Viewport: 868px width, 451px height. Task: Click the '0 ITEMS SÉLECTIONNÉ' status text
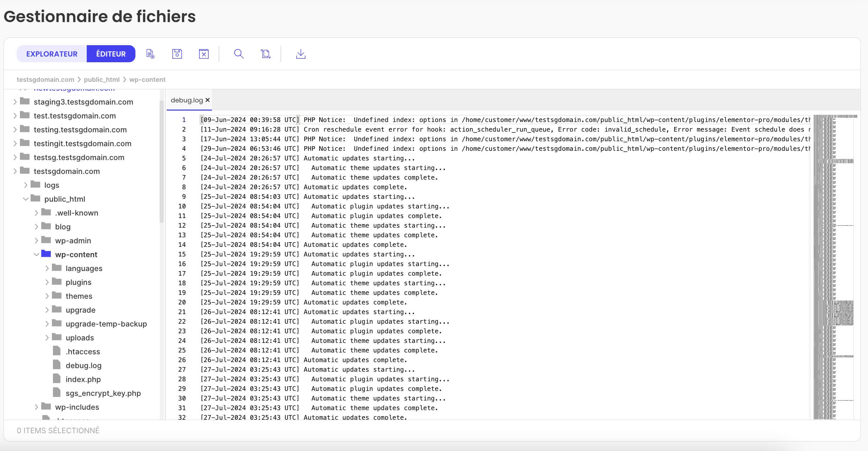pos(58,430)
